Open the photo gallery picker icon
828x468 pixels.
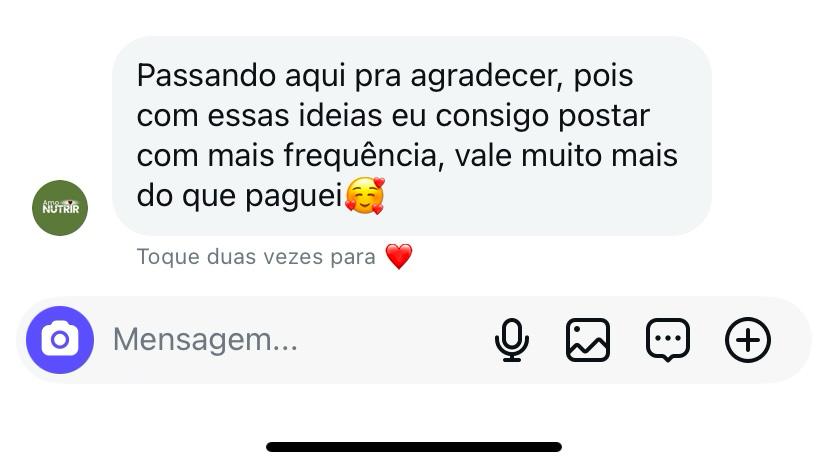pos(588,340)
